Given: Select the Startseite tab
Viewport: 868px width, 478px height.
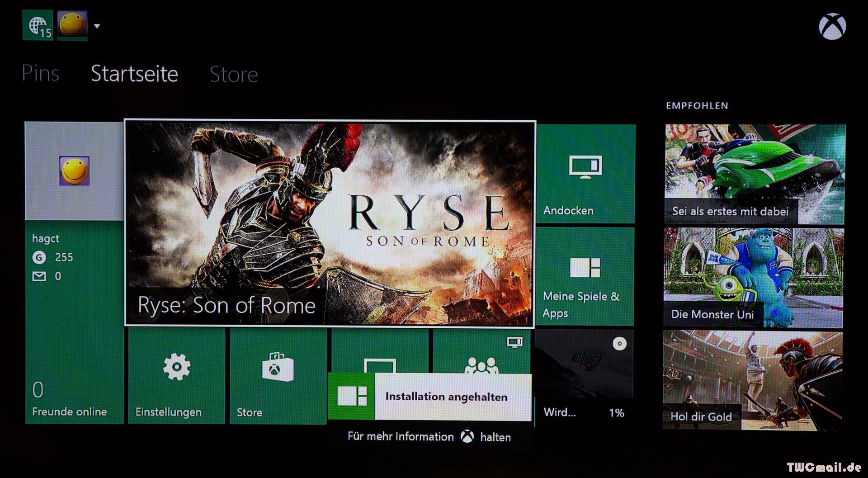Looking at the screenshot, I should pos(134,73).
